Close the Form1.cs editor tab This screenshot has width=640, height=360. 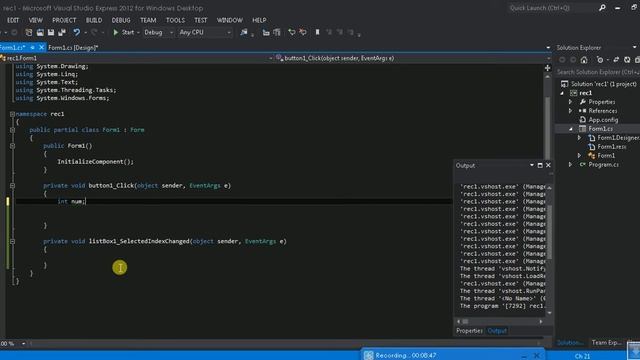click(x=41, y=47)
